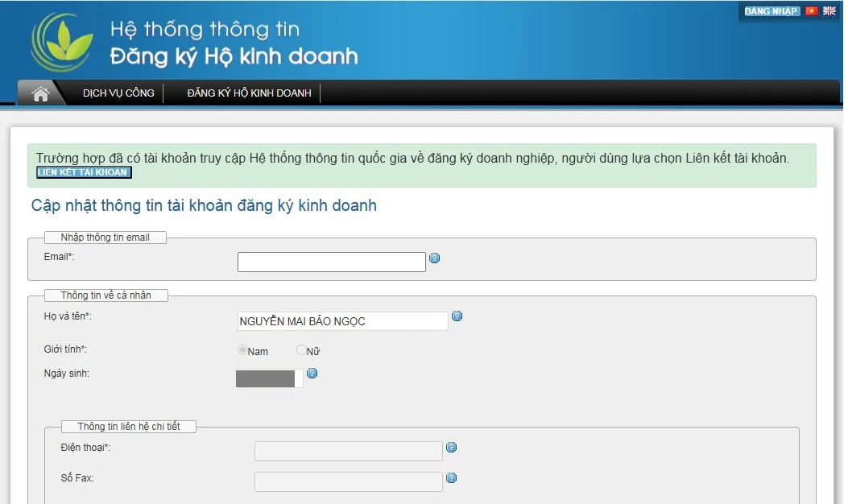Screen dimensions: 848x504
Task: Focus the Email input field
Action: click(x=331, y=262)
